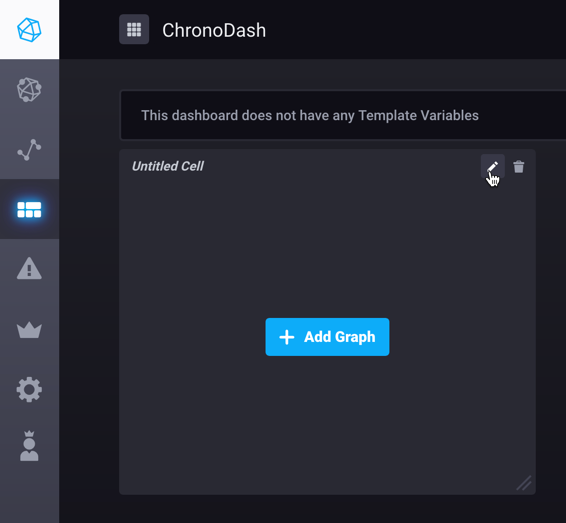
Task: Open the Host List page icon
Action: pyautogui.click(x=29, y=89)
